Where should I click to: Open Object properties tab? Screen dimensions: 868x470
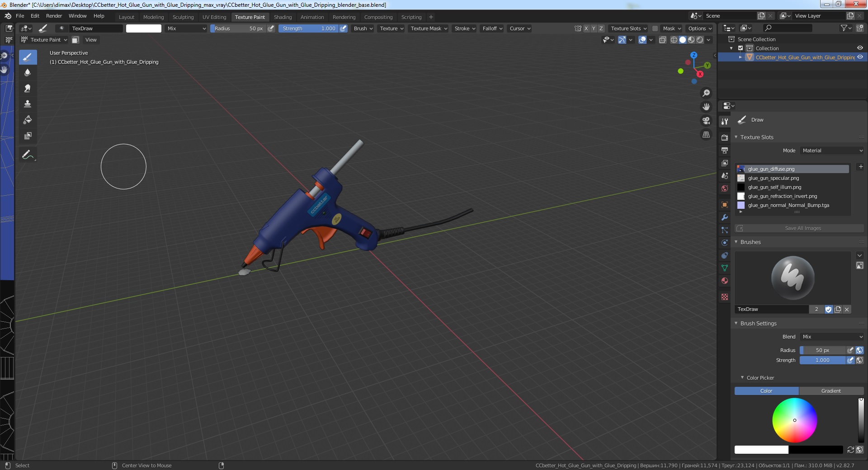[x=725, y=205]
